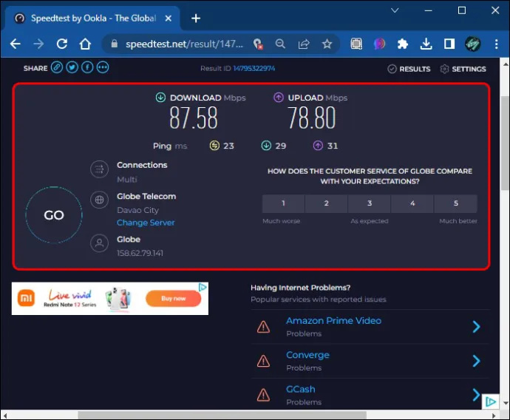Open browser home page

85,44
